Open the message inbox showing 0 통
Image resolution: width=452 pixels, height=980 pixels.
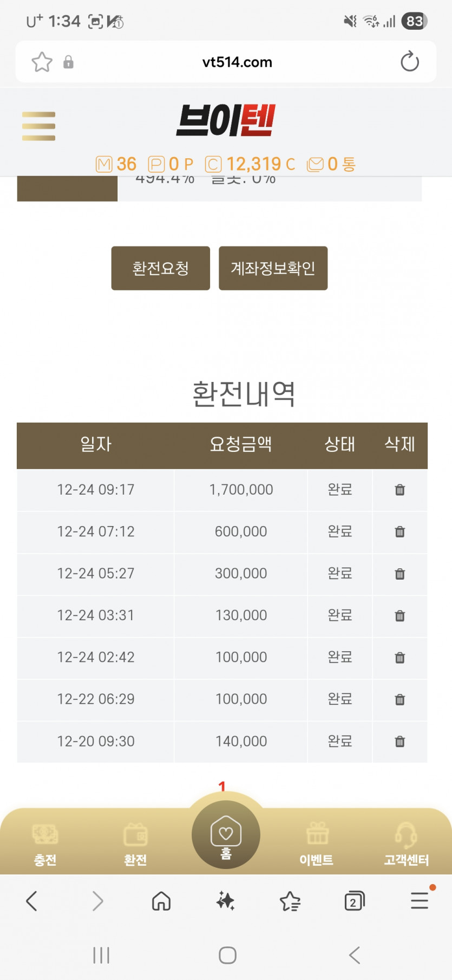(331, 164)
